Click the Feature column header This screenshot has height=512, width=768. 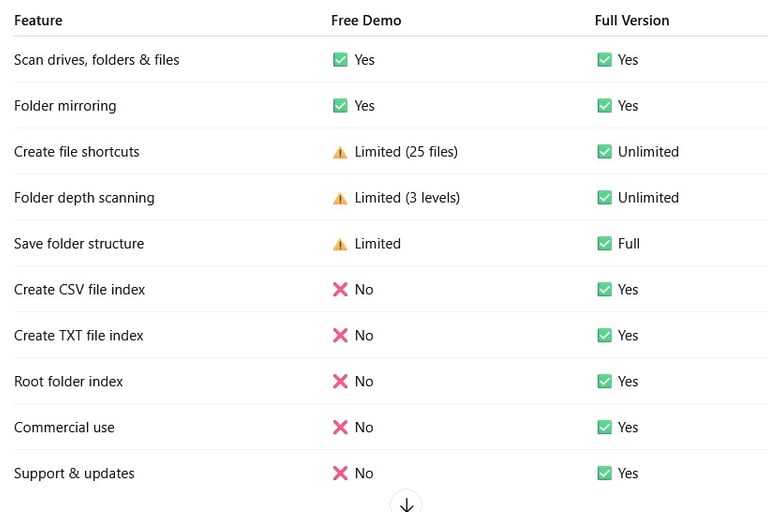(38, 20)
